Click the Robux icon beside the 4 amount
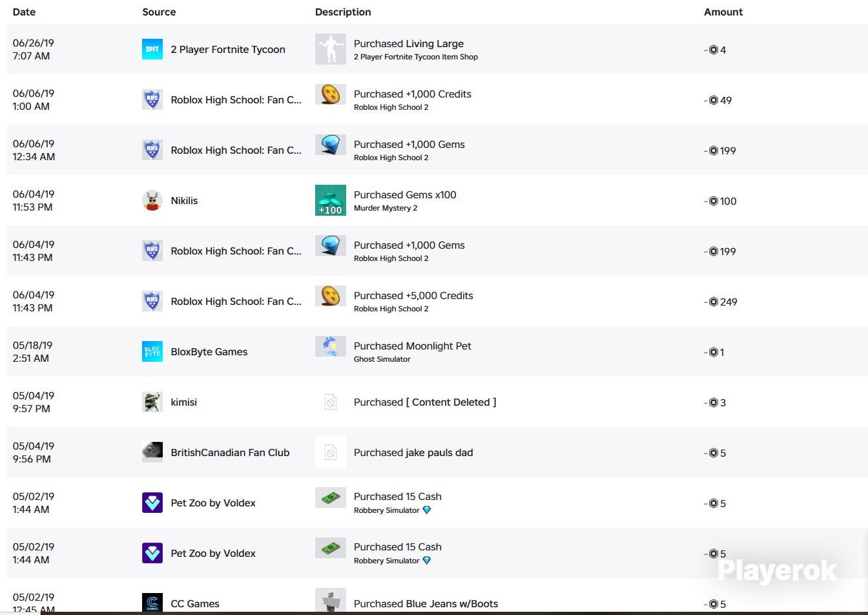Viewport: 868px width, 615px height. 714,50
